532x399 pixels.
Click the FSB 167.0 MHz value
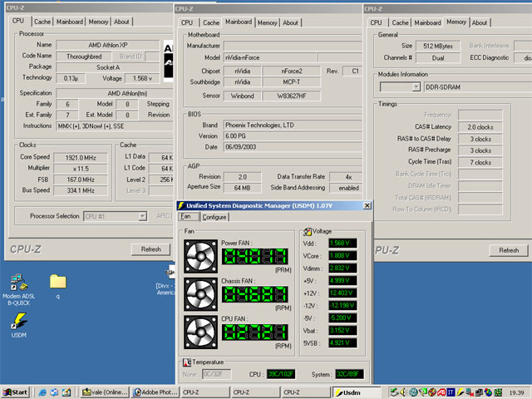point(81,180)
